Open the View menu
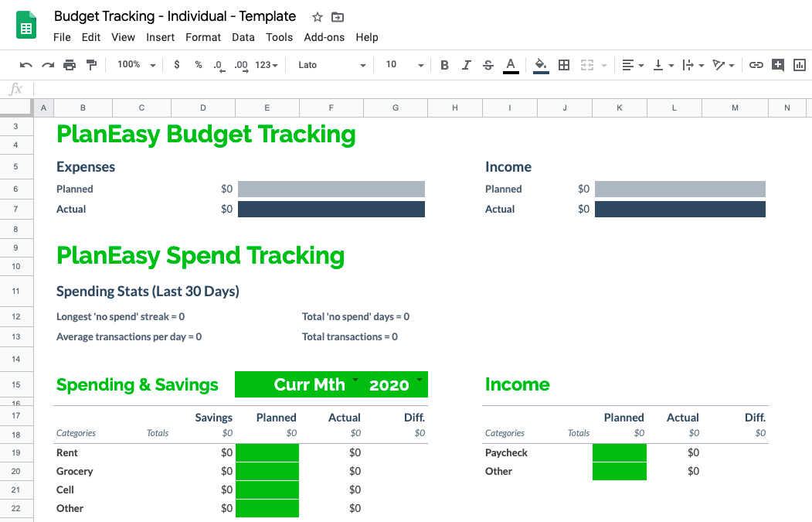812x522 pixels. click(123, 37)
